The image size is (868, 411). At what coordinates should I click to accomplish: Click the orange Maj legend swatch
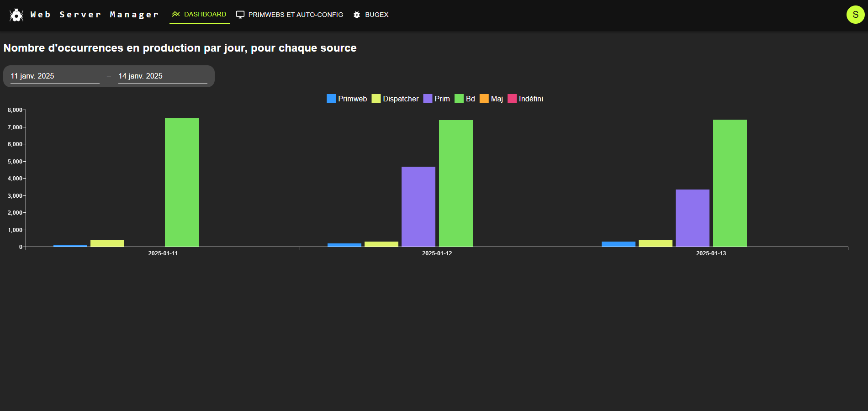click(x=484, y=99)
